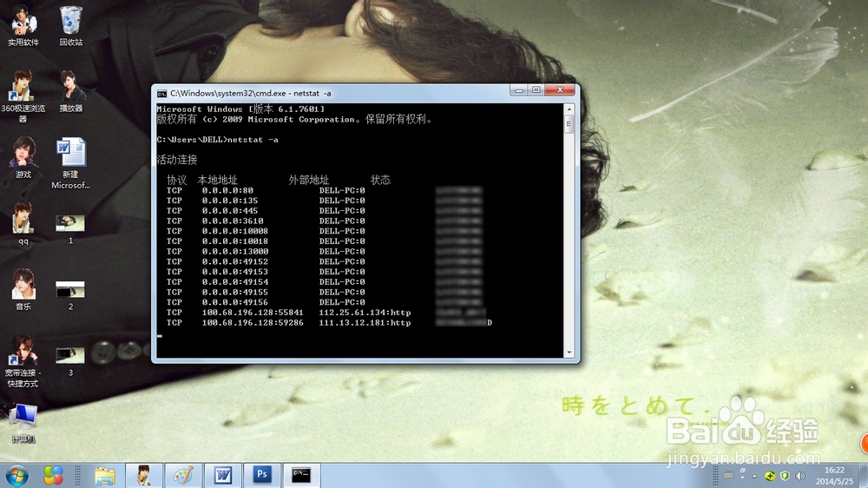The height and width of the screenshot is (488, 868).
Task: Minimize the cmd.exe window
Action: 519,90
